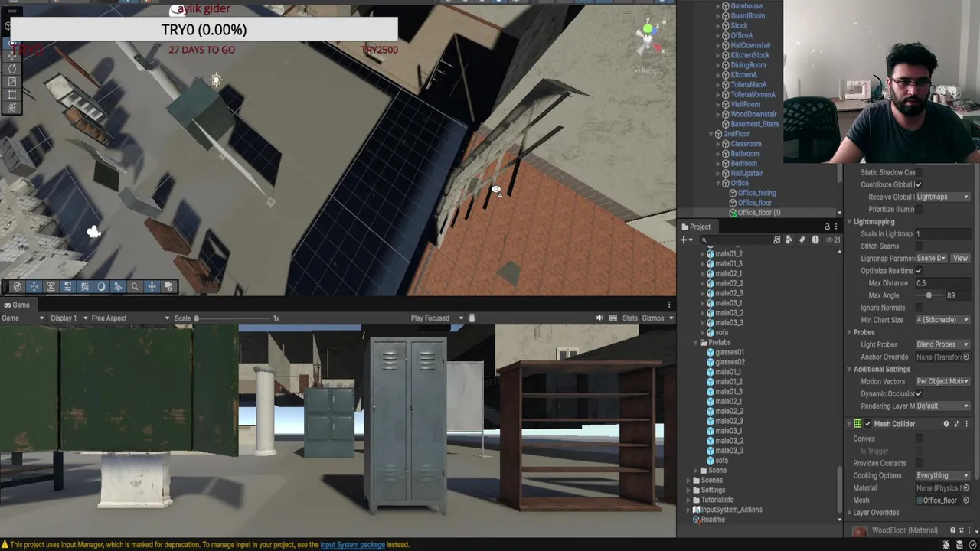Select the Scale tool in the Scene toolbar
Screen dimensions: 980x551
[x=11, y=82]
